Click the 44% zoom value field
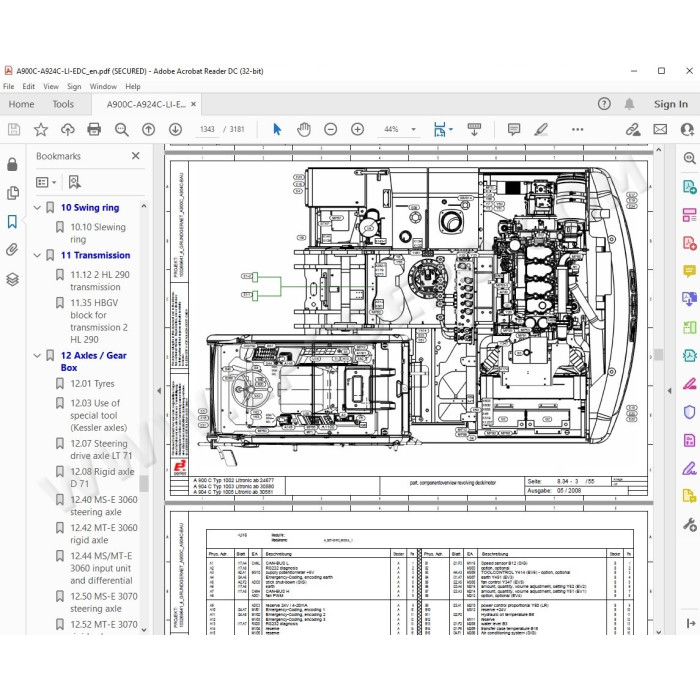This screenshot has width=700, height=700. 391,129
